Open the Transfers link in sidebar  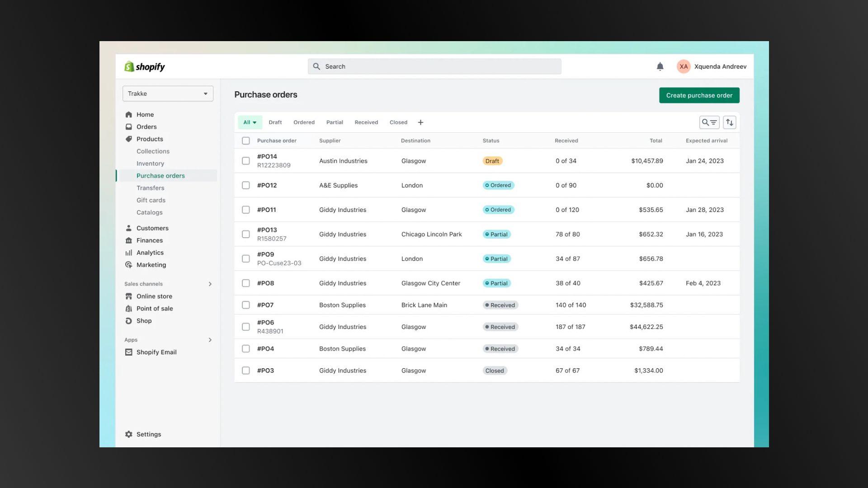point(150,188)
